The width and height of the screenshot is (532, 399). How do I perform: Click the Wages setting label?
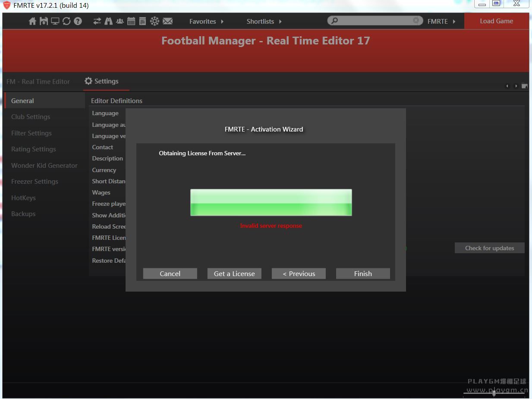(101, 192)
